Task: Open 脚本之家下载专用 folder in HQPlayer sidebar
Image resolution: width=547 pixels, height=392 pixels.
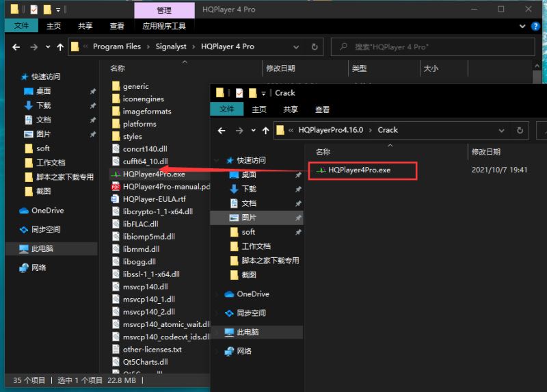Action: [59, 177]
